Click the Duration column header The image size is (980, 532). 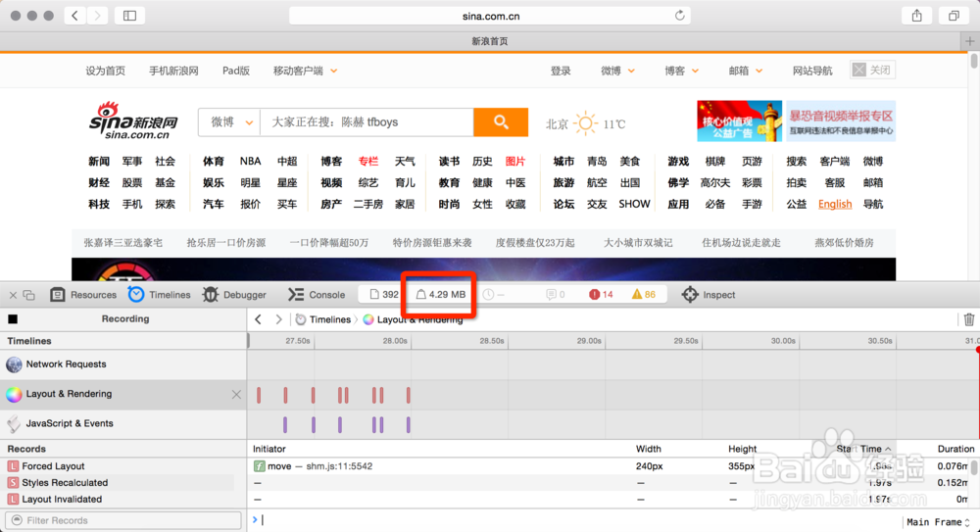pyautogui.click(x=955, y=449)
